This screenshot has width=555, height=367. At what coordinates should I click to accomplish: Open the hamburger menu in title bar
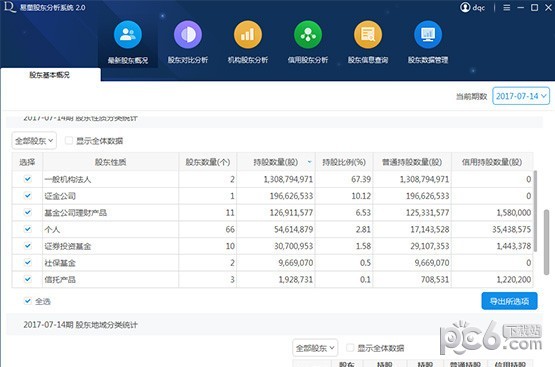507,7
